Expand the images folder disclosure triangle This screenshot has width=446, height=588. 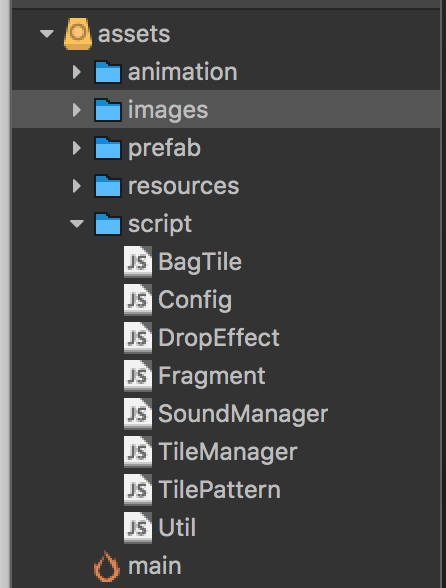coord(77,110)
